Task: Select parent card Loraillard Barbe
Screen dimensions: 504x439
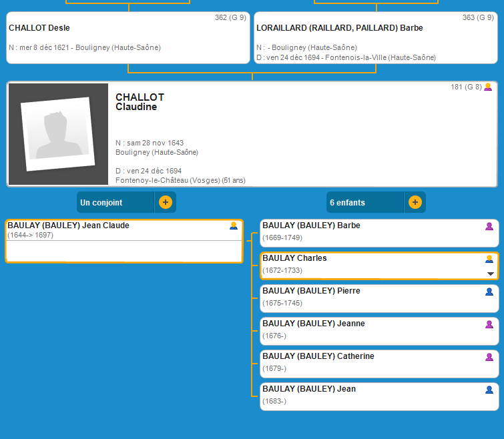Action: click(x=376, y=38)
